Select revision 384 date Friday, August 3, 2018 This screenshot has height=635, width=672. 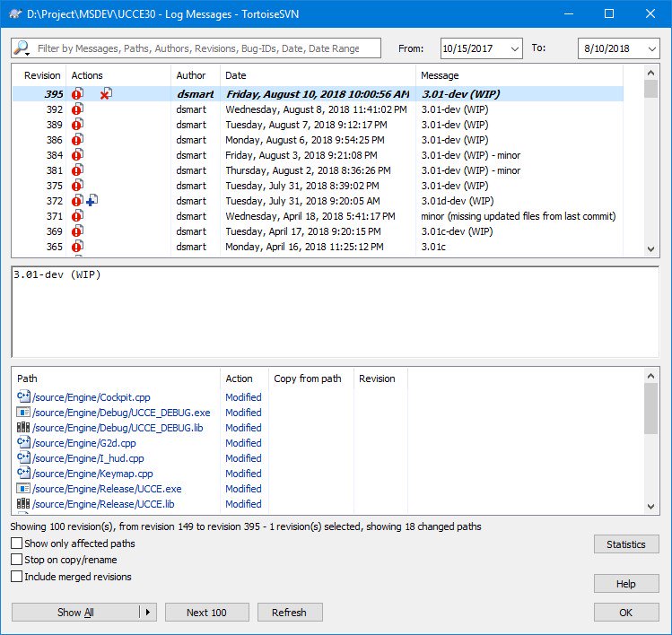tap(301, 155)
